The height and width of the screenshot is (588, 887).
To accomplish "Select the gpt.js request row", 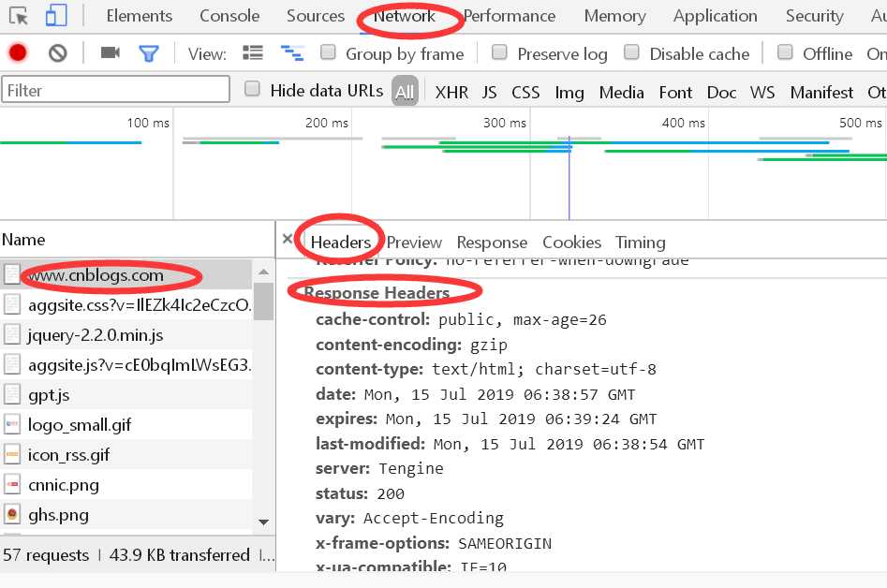I will coord(126,394).
